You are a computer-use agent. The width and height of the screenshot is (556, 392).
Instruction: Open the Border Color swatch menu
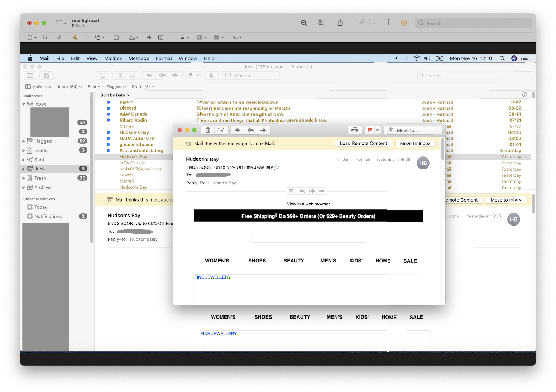pos(202,37)
